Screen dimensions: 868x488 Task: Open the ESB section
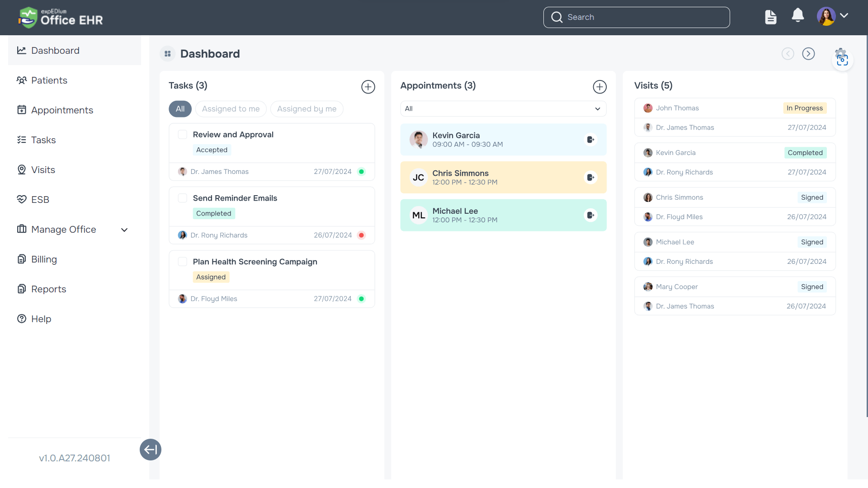(x=40, y=199)
